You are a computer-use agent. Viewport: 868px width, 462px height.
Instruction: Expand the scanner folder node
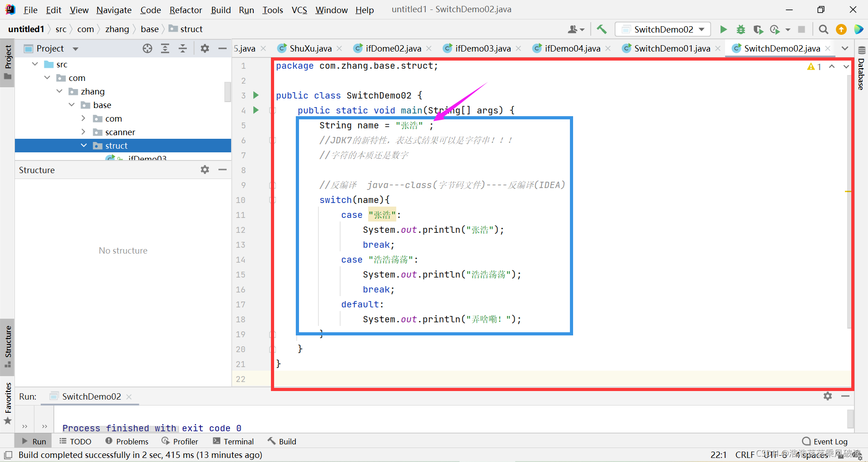tap(83, 132)
